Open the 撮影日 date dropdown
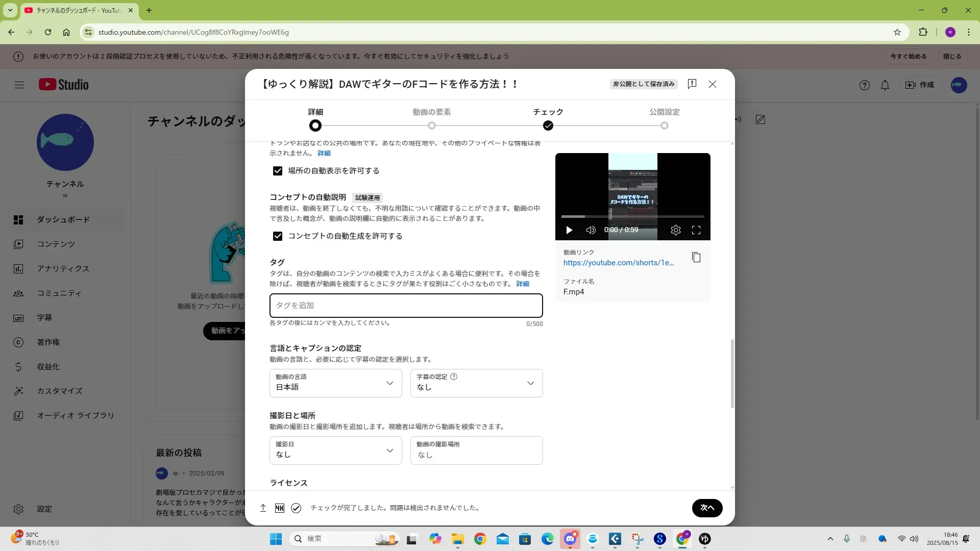Image resolution: width=980 pixels, height=551 pixels. 335,450
